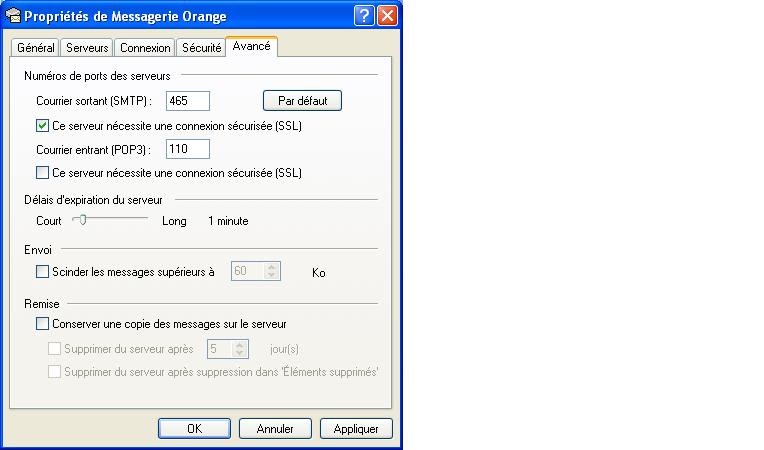Click Annuler to cancel changes
Screen dimensions: 764x450
[x=275, y=429]
